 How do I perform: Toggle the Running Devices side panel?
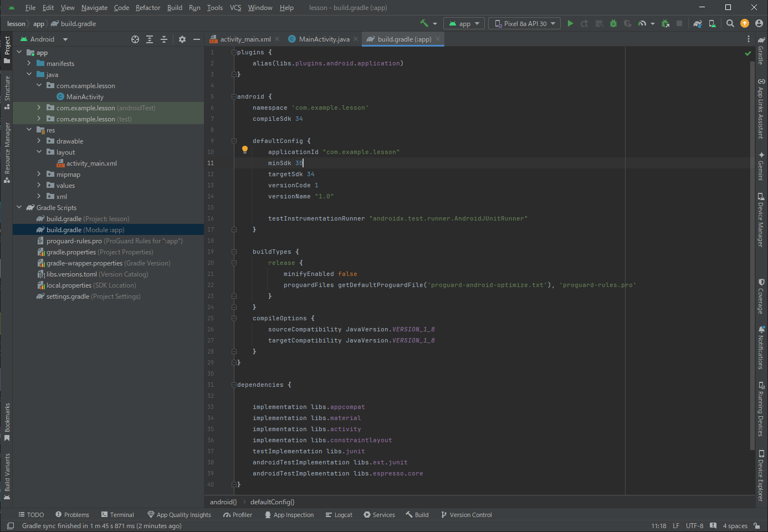(761, 409)
